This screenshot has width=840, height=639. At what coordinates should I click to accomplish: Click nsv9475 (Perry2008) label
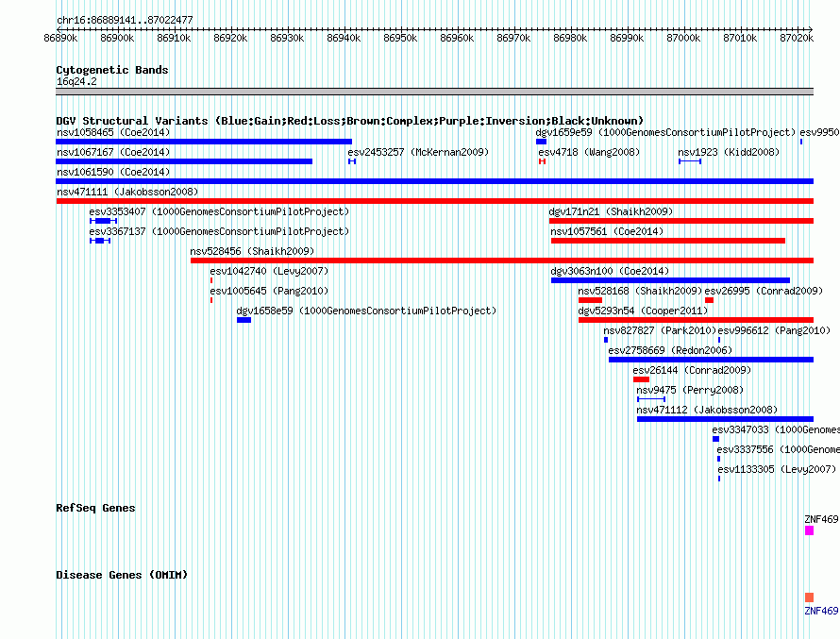pos(690,390)
